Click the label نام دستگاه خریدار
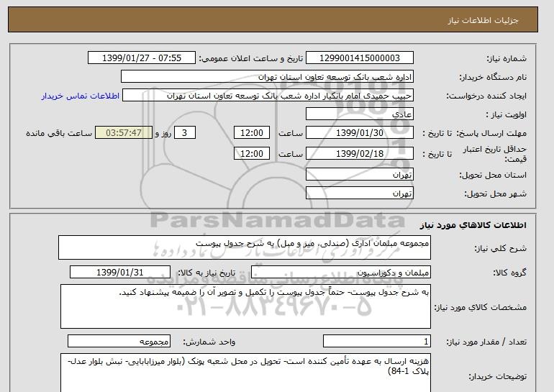 tap(493, 77)
